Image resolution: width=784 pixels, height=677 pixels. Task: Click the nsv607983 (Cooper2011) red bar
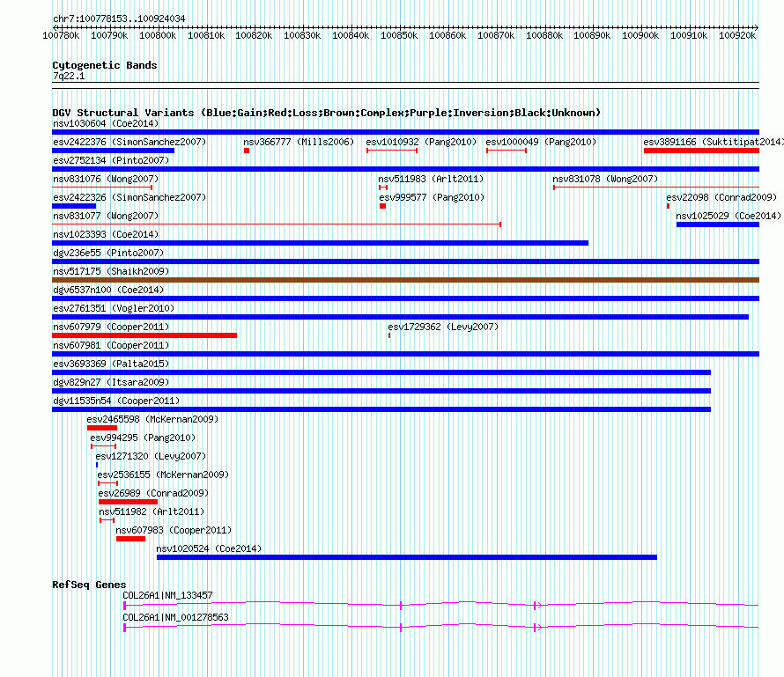click(130, 539)
